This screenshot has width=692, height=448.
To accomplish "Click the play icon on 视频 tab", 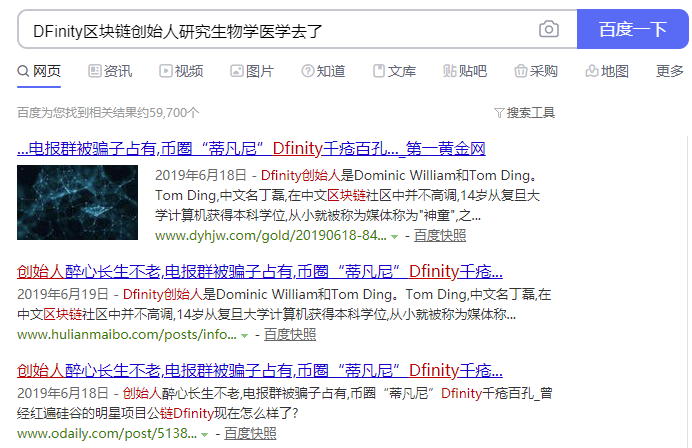I will (x=165, y=71).
